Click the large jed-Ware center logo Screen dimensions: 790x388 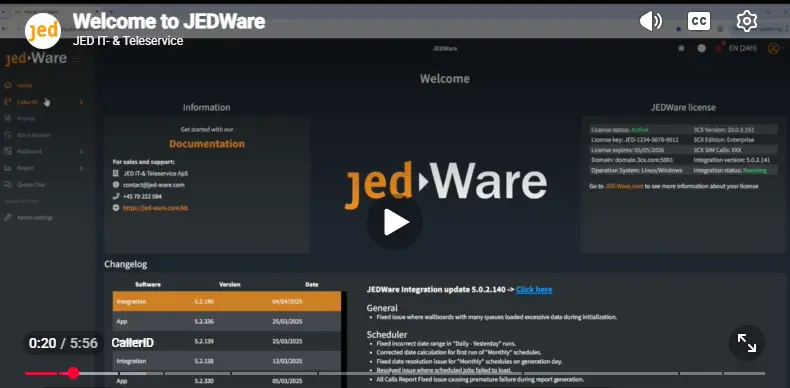[x=445, y=184]
